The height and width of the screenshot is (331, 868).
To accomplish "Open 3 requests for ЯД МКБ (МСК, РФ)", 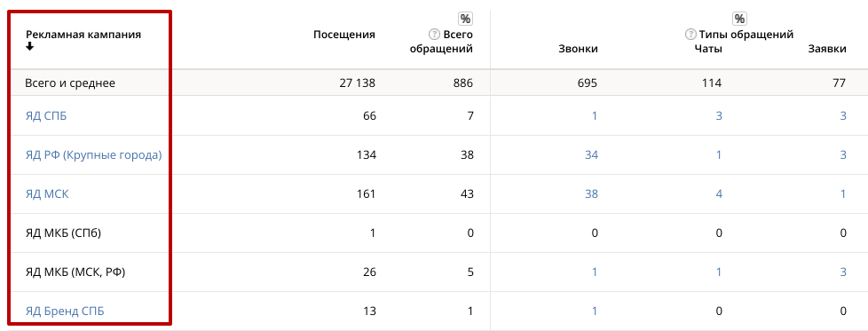I will 843,272.
